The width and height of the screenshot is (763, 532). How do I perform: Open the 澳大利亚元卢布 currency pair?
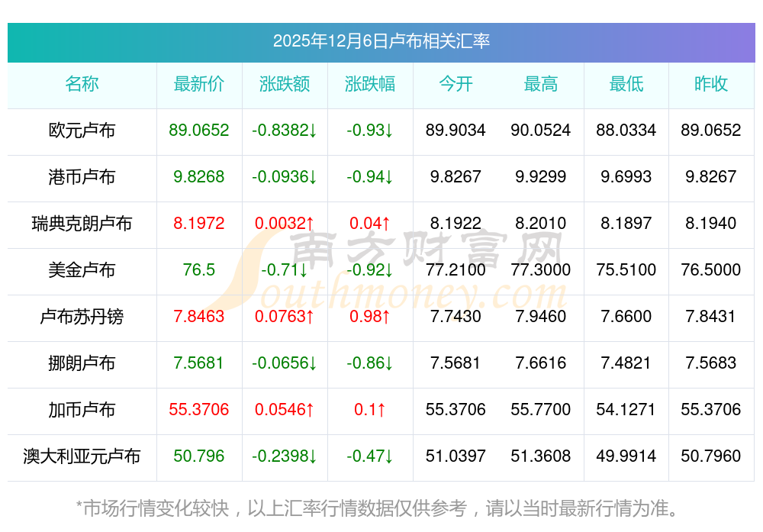click(x=82, y=456)
